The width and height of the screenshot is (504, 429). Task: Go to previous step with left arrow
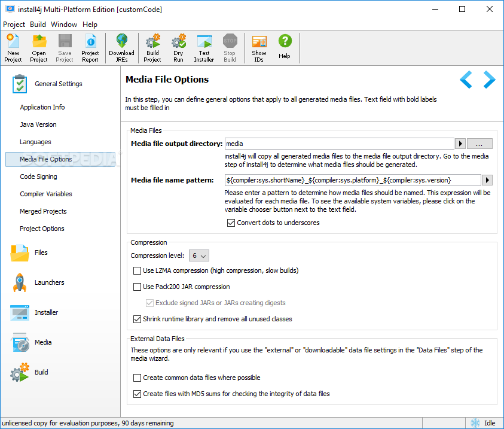point(466,80)
